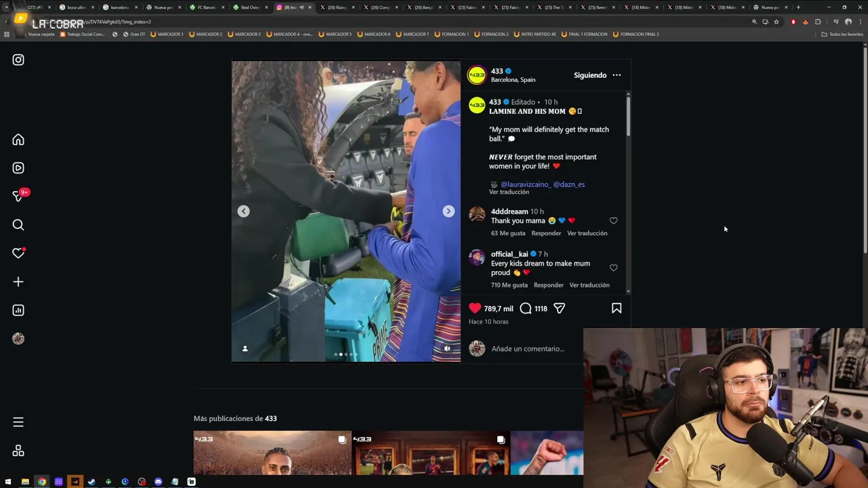
Task: Open 4dddreaam user profile name
Action: click(x=509, y=211)
